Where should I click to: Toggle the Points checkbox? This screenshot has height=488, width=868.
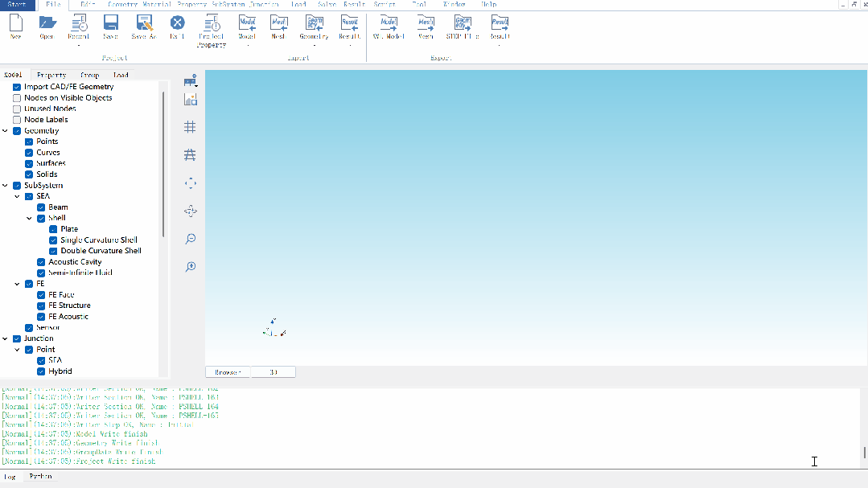29,141
